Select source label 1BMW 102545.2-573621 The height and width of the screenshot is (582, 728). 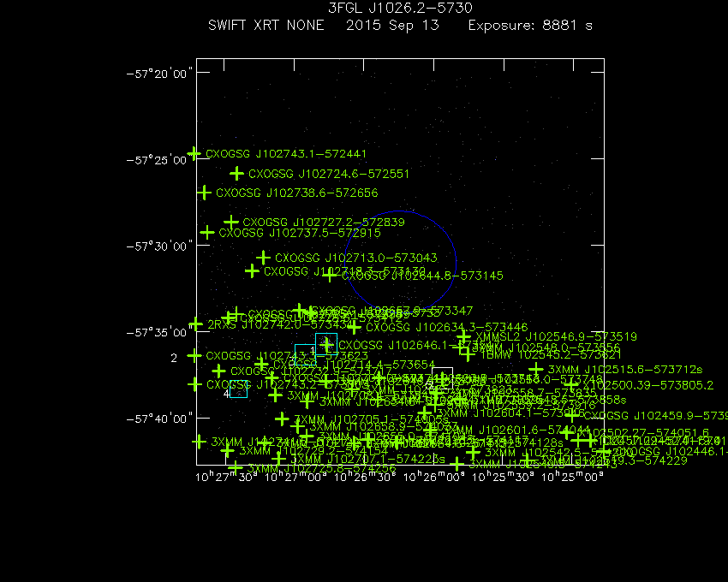551,355
